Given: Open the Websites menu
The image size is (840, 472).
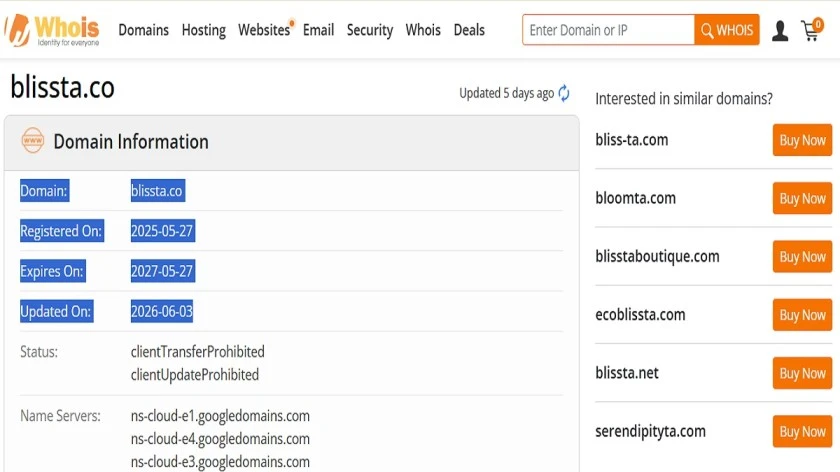Looking at the screenshot, I should coord(264,30).
